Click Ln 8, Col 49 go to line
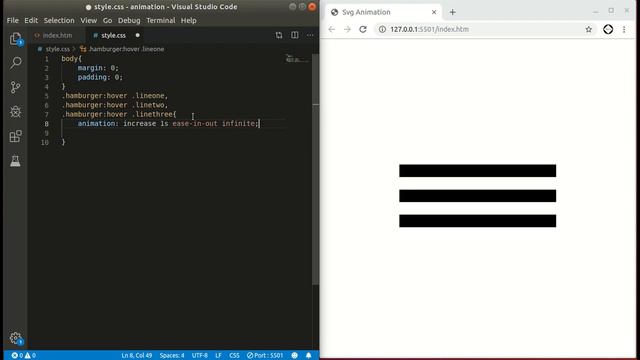Viewport: 640px width, 360px height. [x=137, y=356]
